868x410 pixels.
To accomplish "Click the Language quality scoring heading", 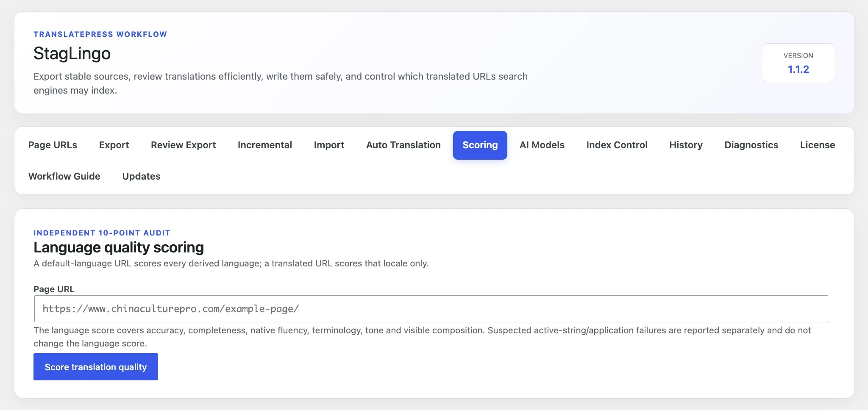I will point(119,247).
